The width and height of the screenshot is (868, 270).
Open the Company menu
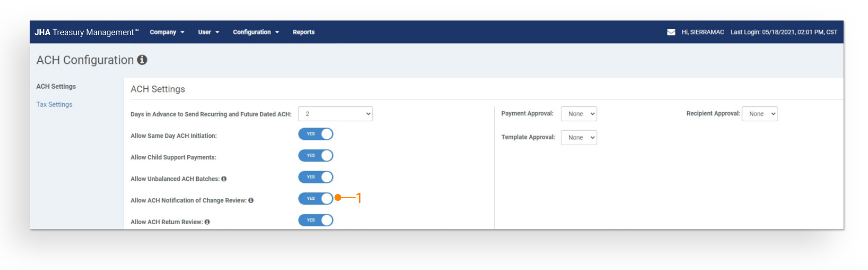pos(167,32)
